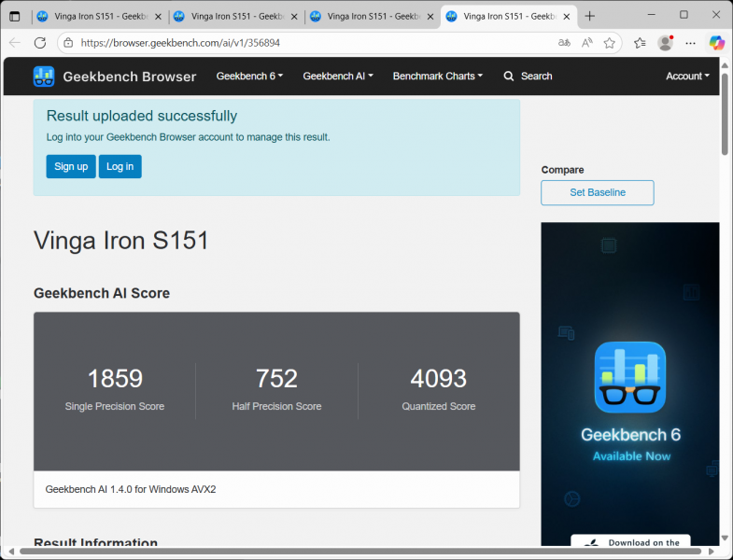The height and width of the screenshot is (560, 733).
Task: Click the Compare label
Action: (562, 170)
